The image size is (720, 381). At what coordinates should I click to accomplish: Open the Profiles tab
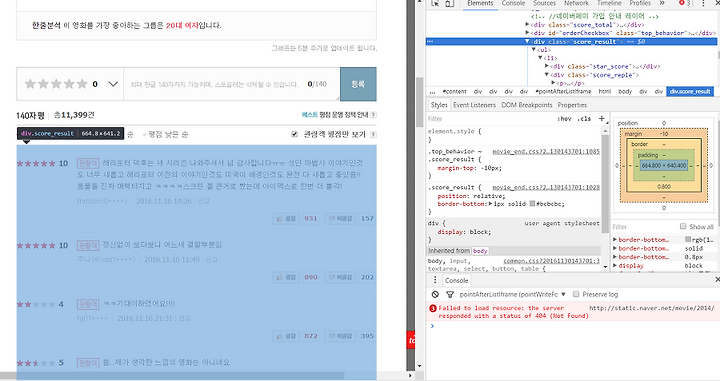640,3
